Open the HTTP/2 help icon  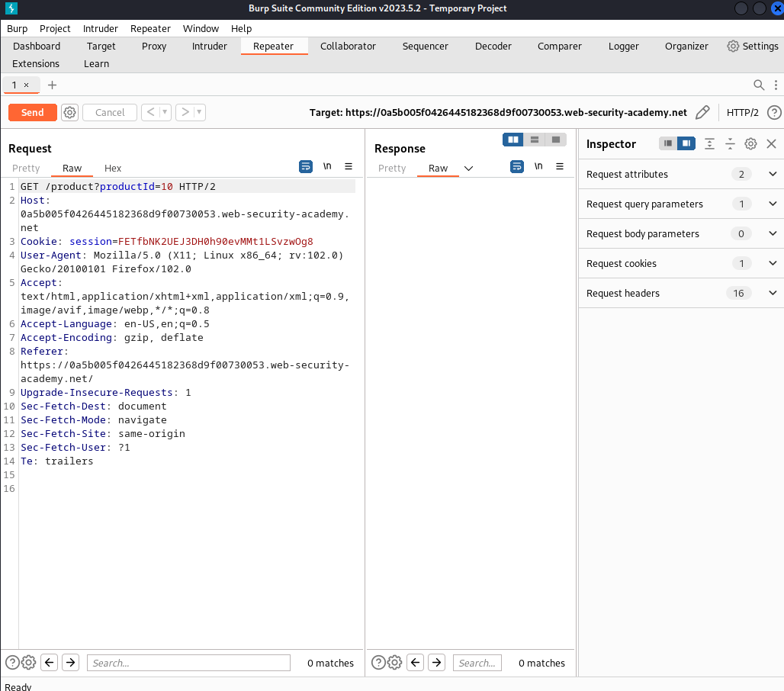coord(774,113)
